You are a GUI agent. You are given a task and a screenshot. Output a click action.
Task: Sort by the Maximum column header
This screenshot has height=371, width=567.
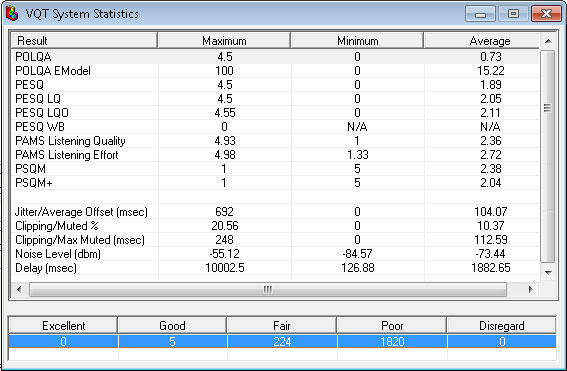pyautogui.click(x=224, y=40)
